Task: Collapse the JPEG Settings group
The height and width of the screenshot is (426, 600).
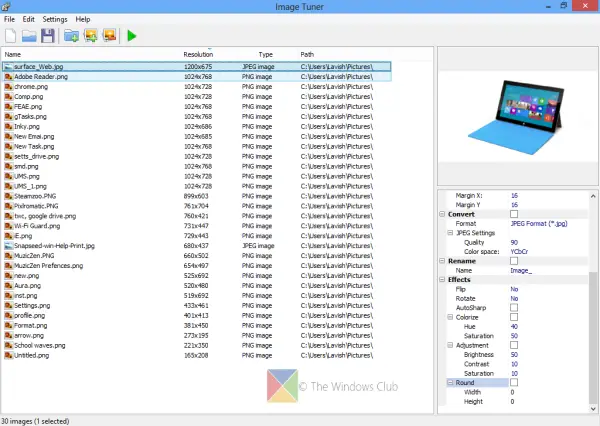Action: (x=450, y=233)
